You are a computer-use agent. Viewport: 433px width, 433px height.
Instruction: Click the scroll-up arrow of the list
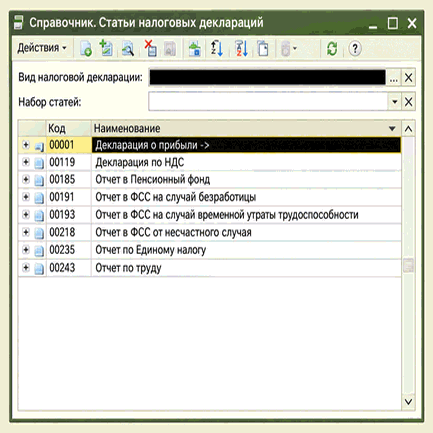(x=408, y=129)
